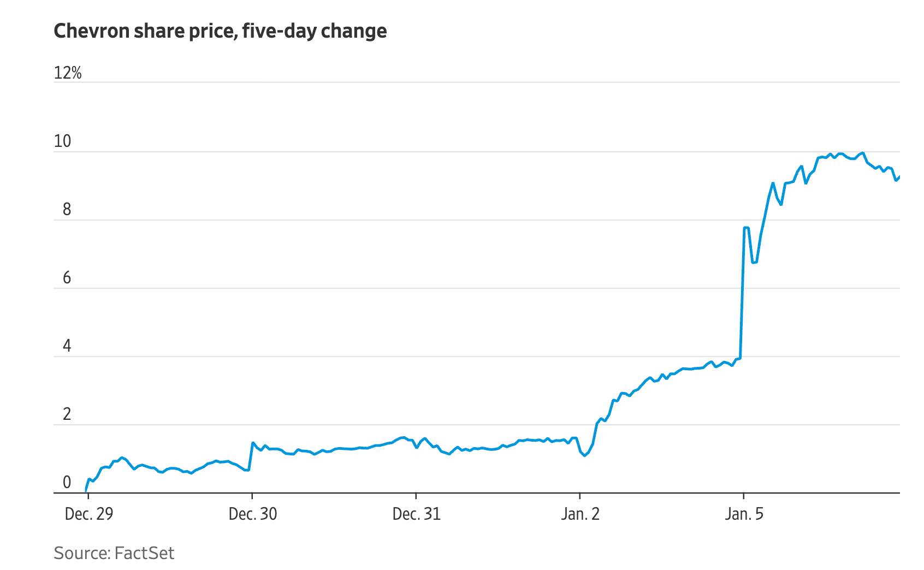Select the 10 y-axis label
Image resolution: width=924 pixels, height=570 pixels.
coord(63,141)
